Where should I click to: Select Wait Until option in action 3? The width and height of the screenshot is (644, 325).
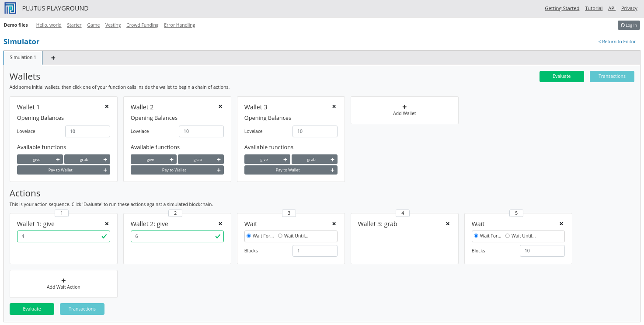coord(280,236)
